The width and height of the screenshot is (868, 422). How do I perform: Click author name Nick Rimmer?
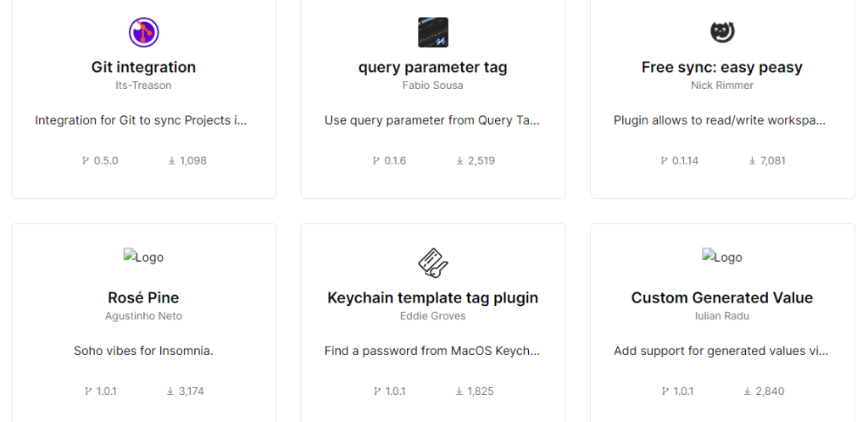(722, 86)
